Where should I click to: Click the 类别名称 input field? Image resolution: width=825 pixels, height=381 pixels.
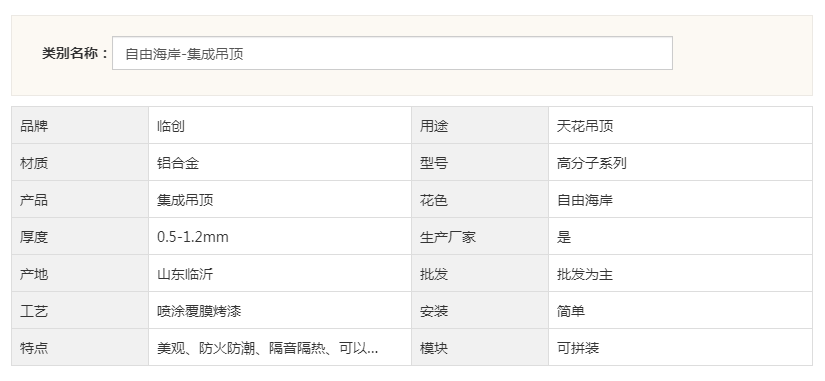392,53
